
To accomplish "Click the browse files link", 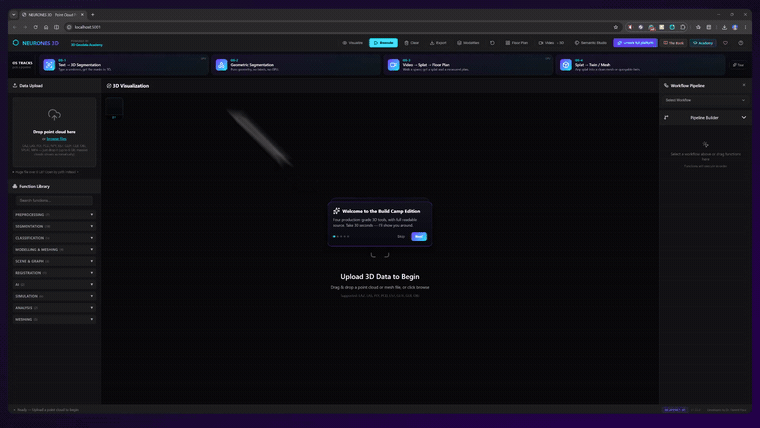I will [57, 139].
